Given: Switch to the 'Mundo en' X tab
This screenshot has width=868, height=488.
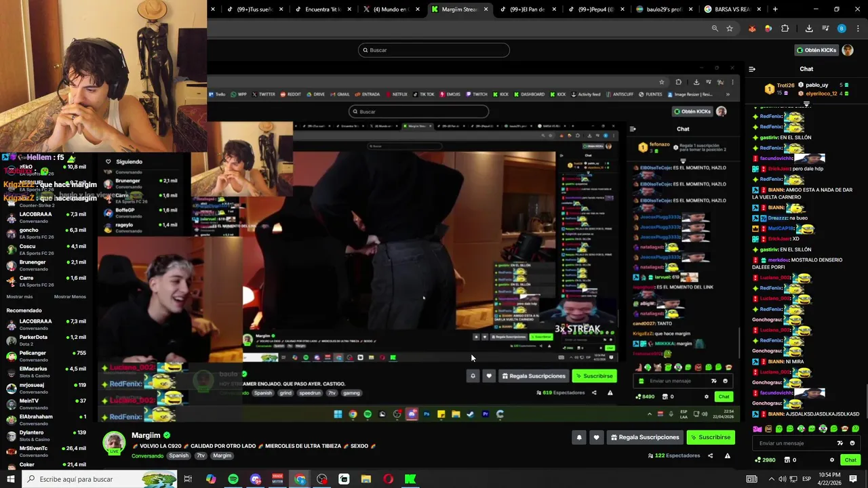Looking at the screenshot, I should [392, 9].
